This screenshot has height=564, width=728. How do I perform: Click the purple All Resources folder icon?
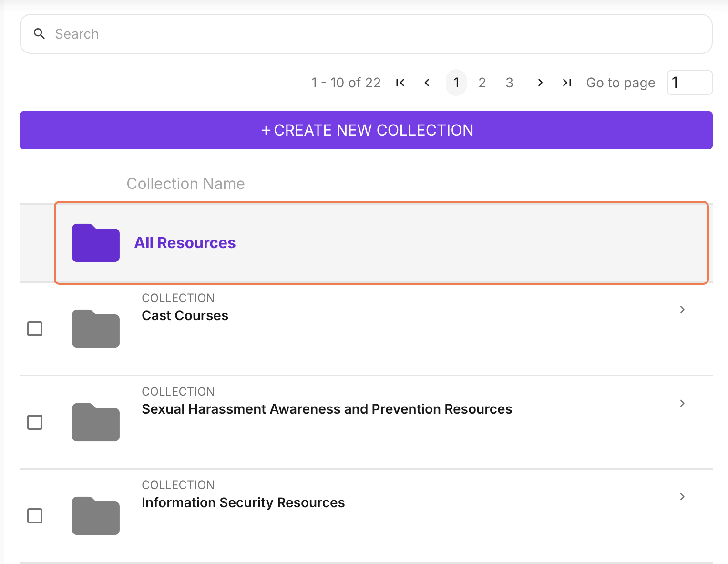click(x=96, y=243)
